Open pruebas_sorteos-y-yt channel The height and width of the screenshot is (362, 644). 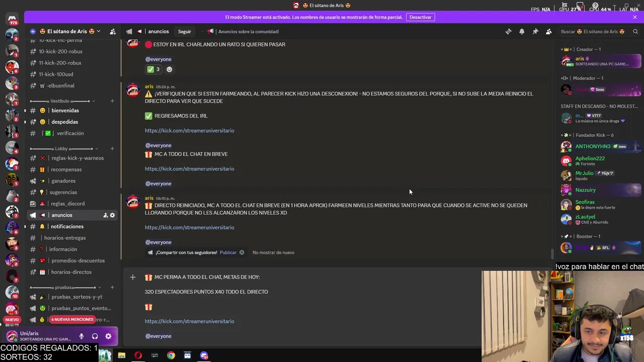72,297
